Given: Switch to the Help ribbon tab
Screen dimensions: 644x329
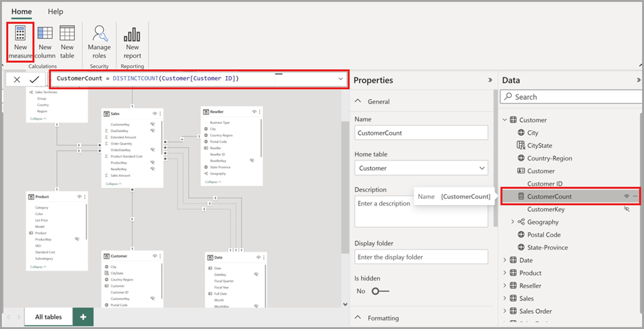Looking at the screenshot, I should point(55,11).
